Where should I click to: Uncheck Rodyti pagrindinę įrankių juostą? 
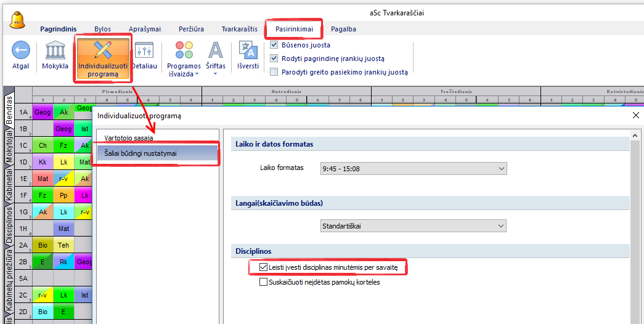[274, 59]
